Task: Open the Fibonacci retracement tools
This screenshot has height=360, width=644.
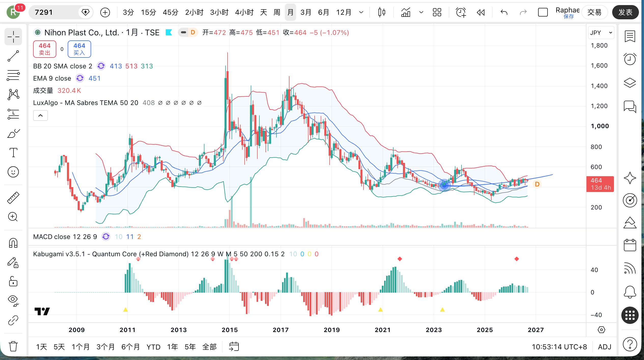Action: point(13,75)
